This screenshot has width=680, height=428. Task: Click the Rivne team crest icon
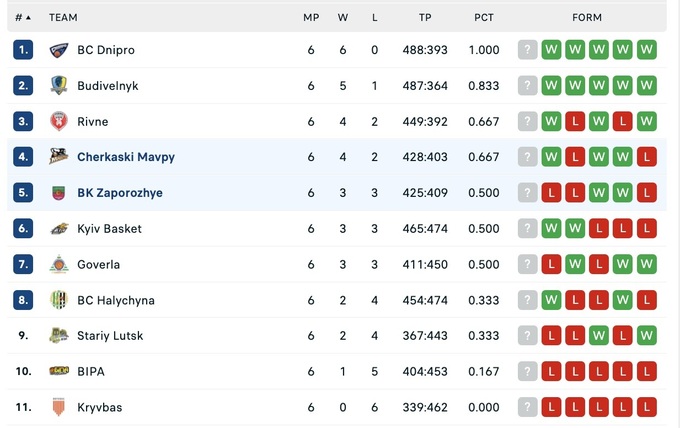[x=59, y=122]
